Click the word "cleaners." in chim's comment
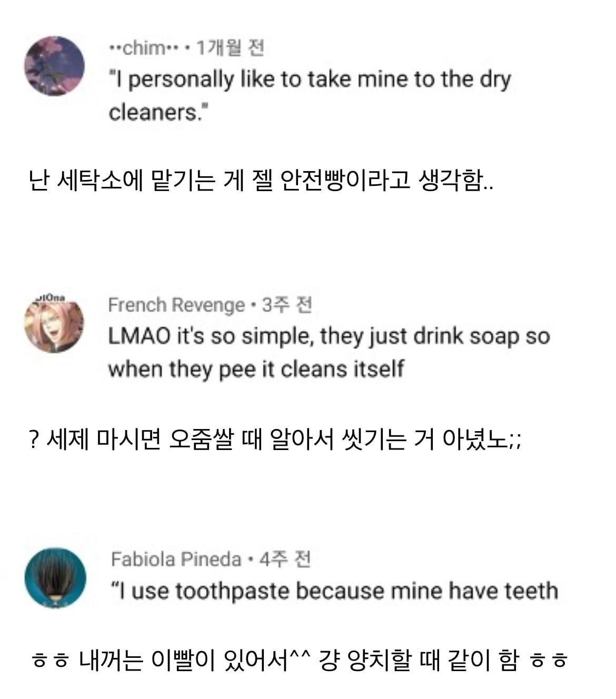 pos(158,112)
